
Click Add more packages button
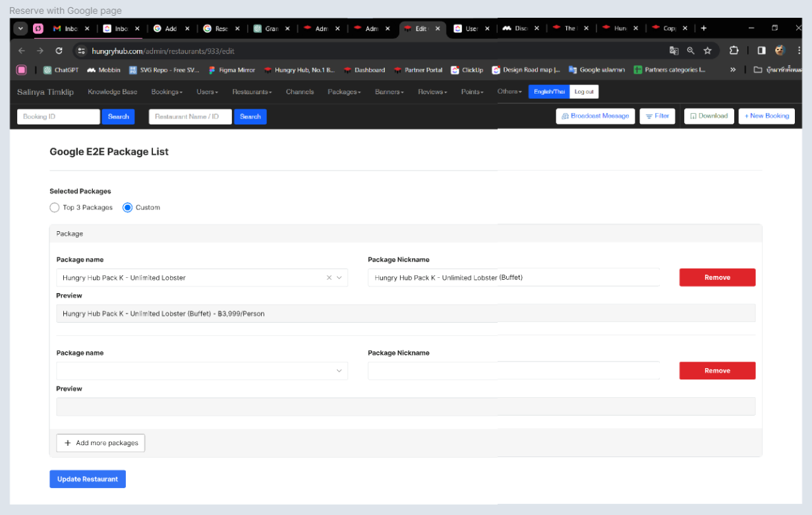[101, 443]
